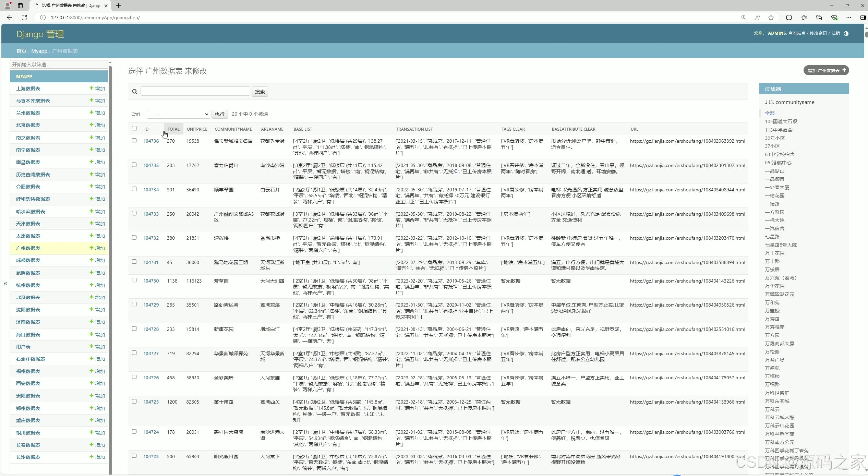Focus the main search text field
868x476 pixels.
pos(195,91)
